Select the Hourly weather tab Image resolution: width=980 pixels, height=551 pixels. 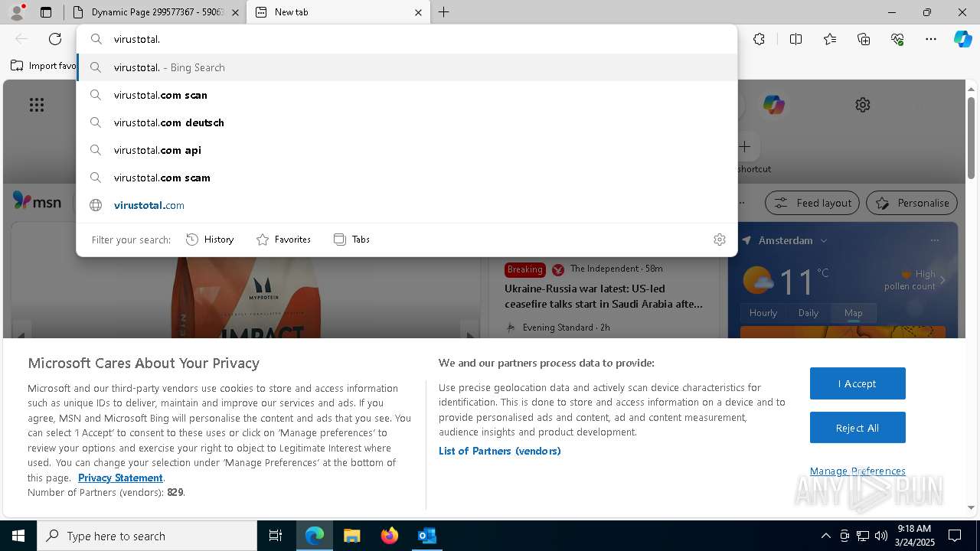(x=763, y=313)
